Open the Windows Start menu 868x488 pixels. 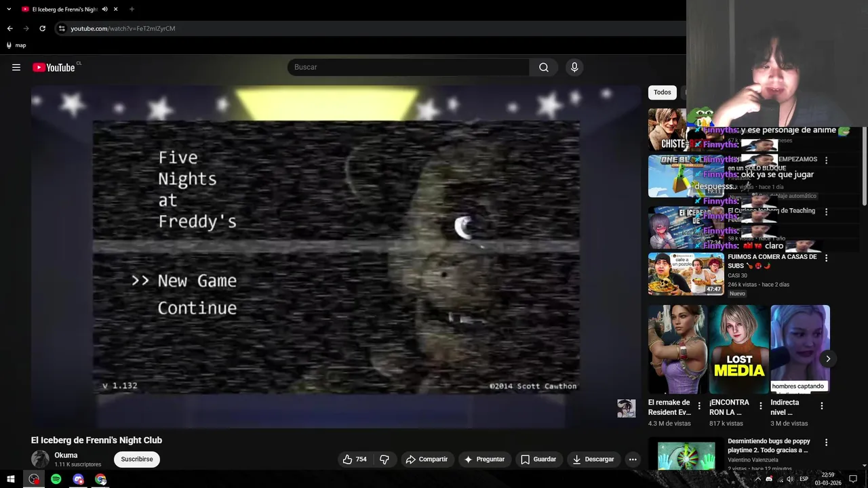click(x=11, y=479)
